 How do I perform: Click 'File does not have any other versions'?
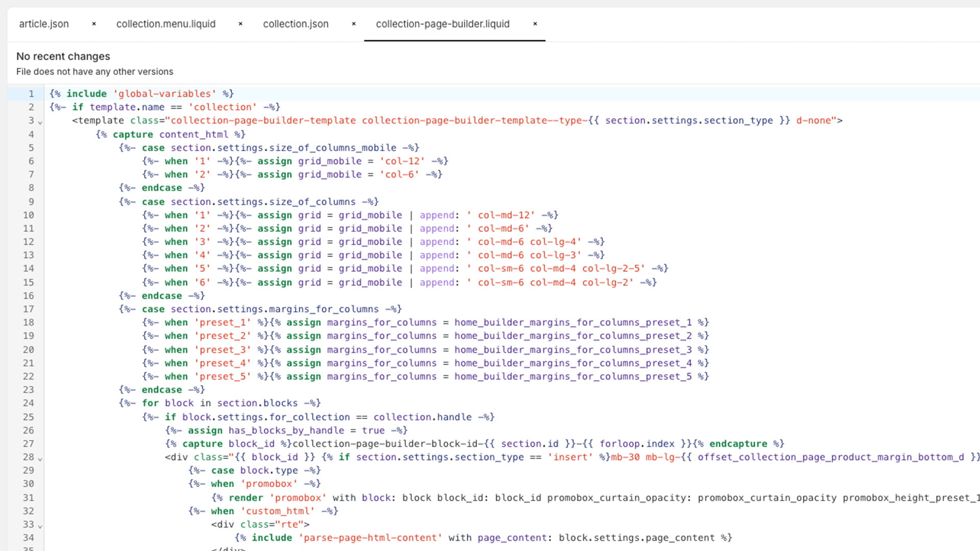point(94,71)
